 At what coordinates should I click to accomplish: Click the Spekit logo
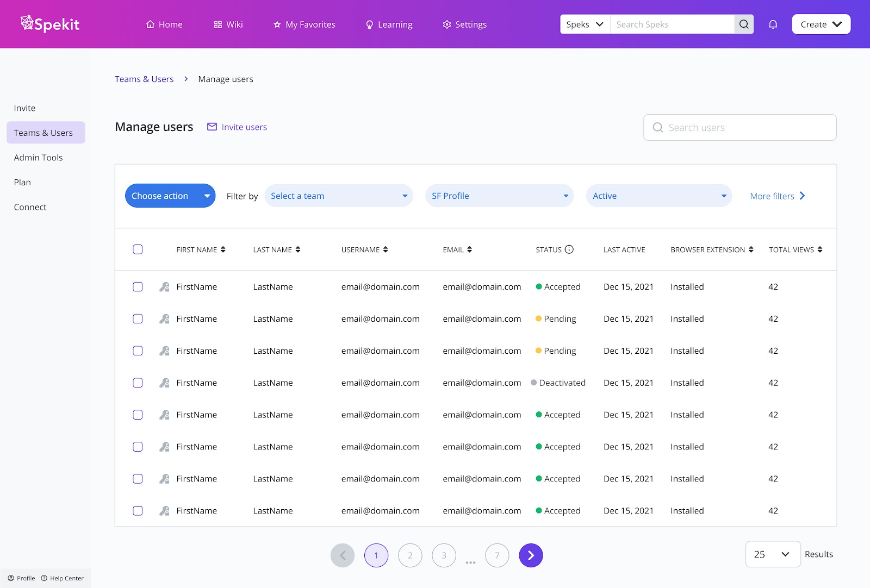pos(50,23)
